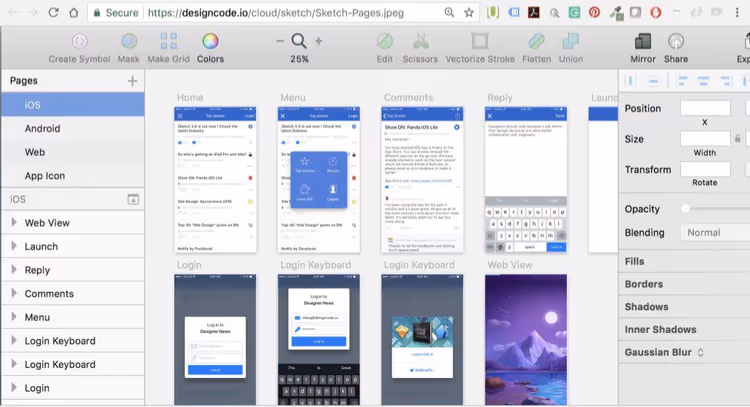The height and width of the screenshot is (407, 750).
Task: Bookmark this page with the star
Action: 469,13
